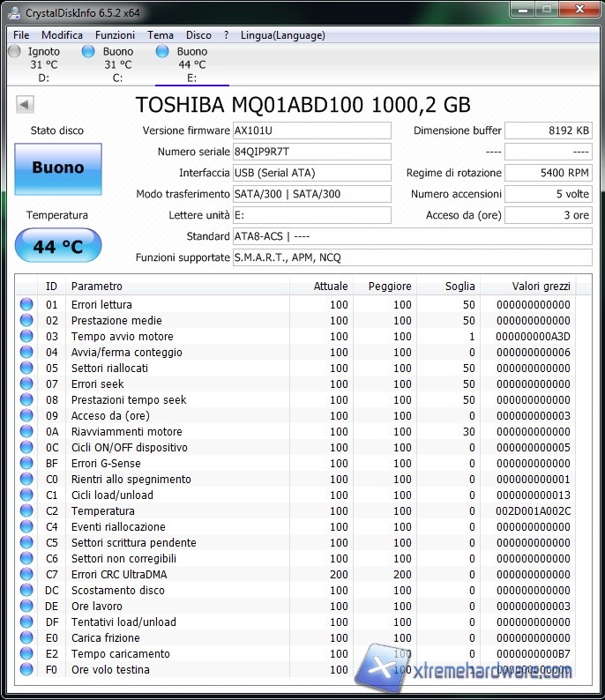
Task: Click the 44 °C temperature button
Action: 58,246
